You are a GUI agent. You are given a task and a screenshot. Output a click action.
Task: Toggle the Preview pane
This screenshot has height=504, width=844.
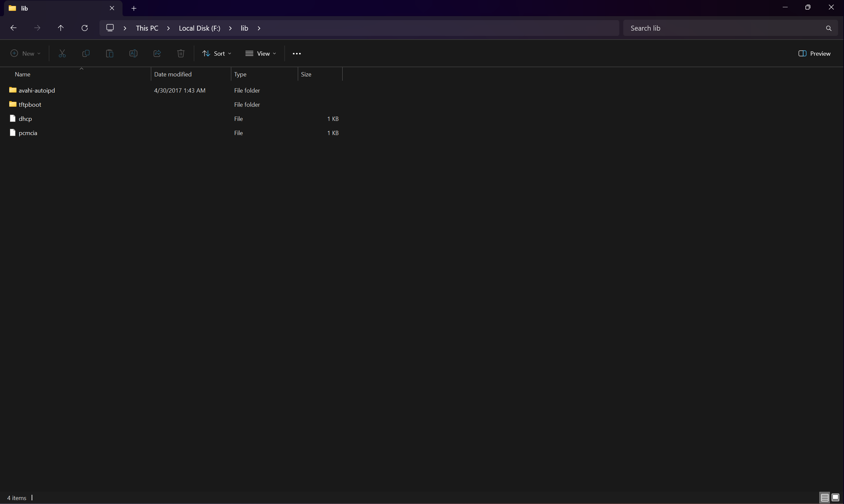click(x=814, y=53)
